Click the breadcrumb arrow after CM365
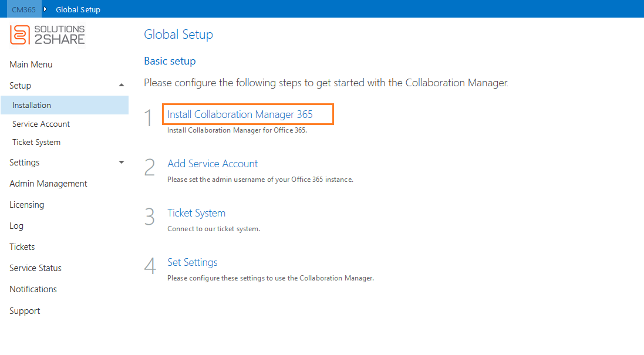Image resolution: width=644 pixels, height=355 pixels. click(45, 9)
